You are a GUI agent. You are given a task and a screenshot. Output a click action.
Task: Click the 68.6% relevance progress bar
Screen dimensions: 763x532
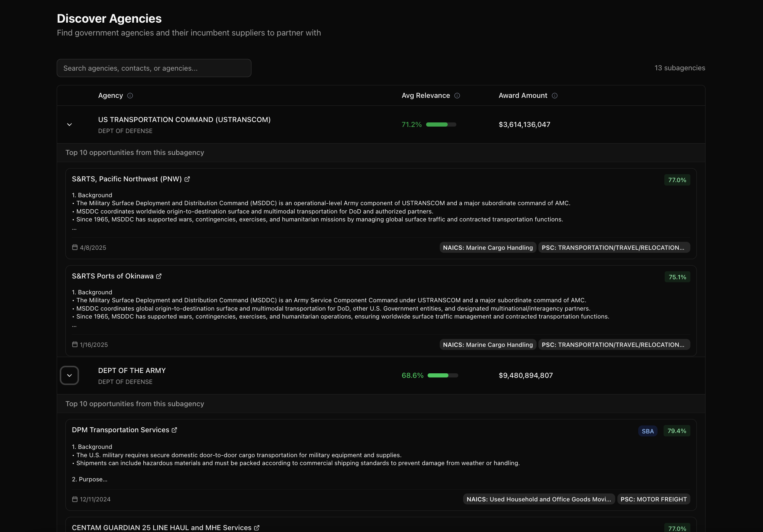[442, 375]
